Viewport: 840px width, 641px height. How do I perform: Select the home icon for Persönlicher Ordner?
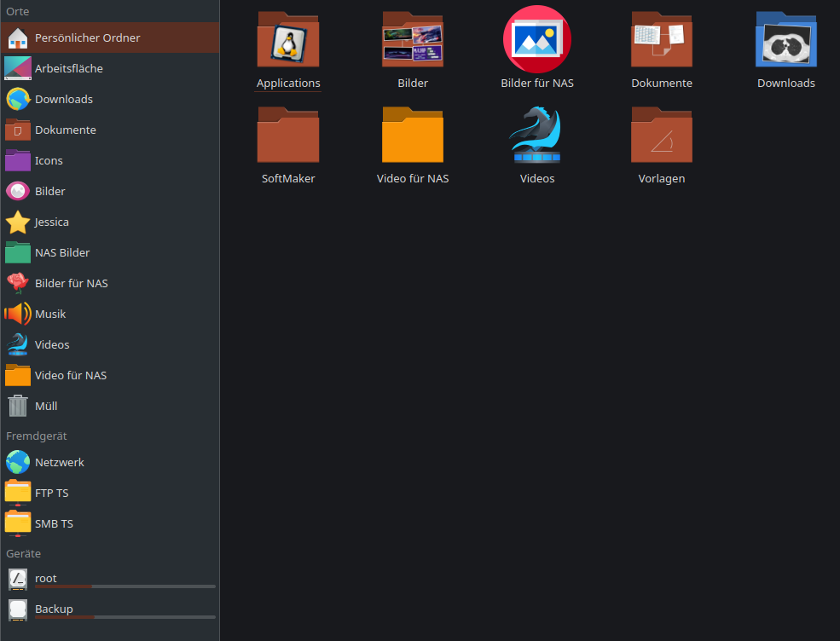tap(18, 38)
